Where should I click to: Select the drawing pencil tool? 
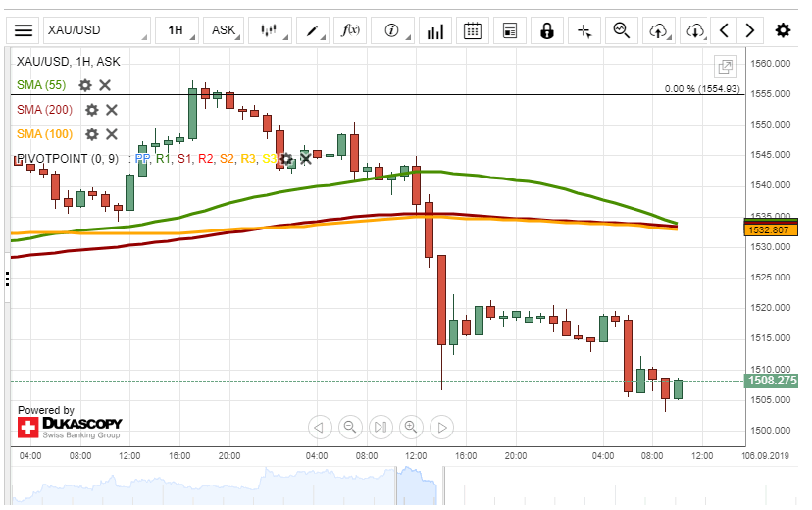click(x=316, y=30)
